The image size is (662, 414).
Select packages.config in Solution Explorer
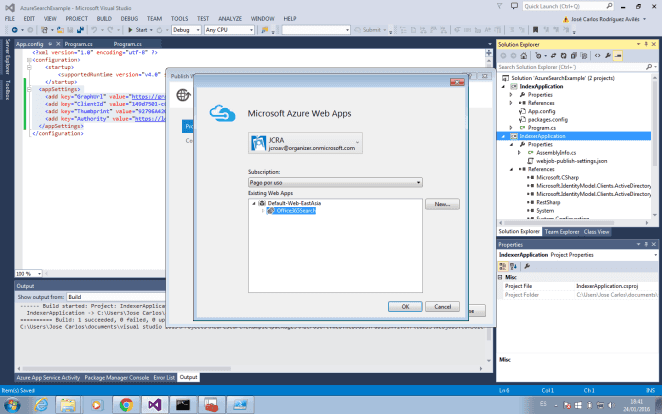coord(548,119)
